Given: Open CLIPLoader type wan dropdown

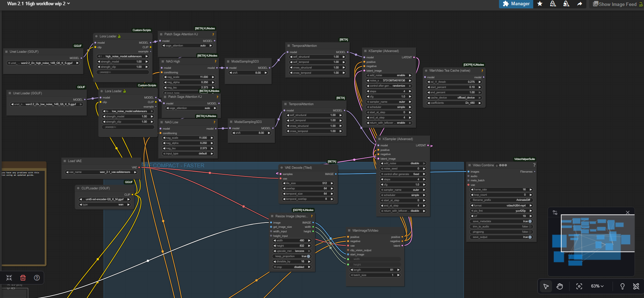Looking at the screenshot, I should pos(105,205).
